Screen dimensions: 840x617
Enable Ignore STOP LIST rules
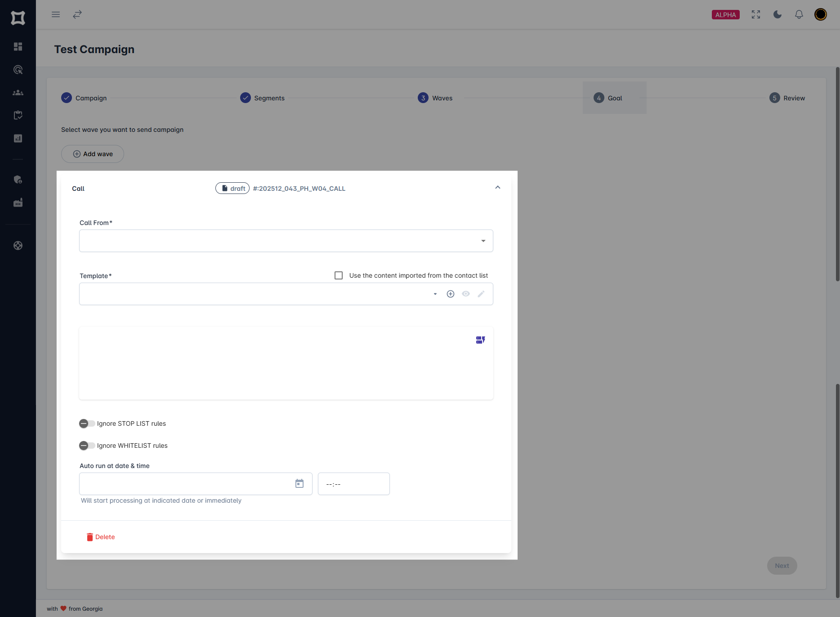click(x=86, y=423)
